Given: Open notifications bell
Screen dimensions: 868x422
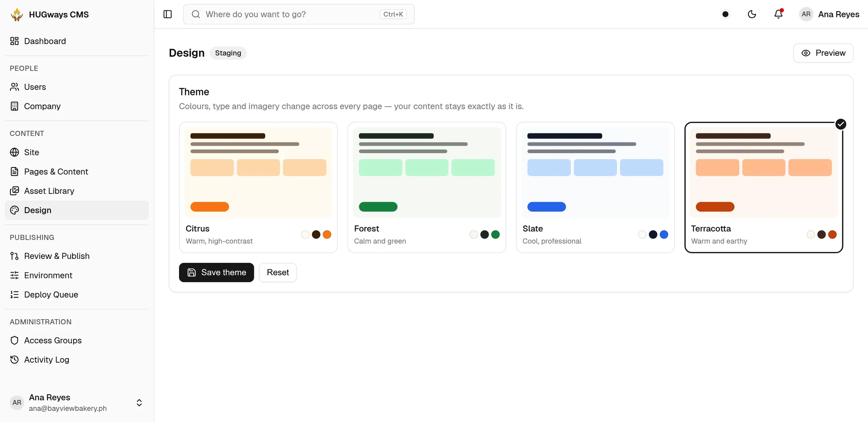Looking at the screenshot, I should pyautogui.click(x=778, y=14).
